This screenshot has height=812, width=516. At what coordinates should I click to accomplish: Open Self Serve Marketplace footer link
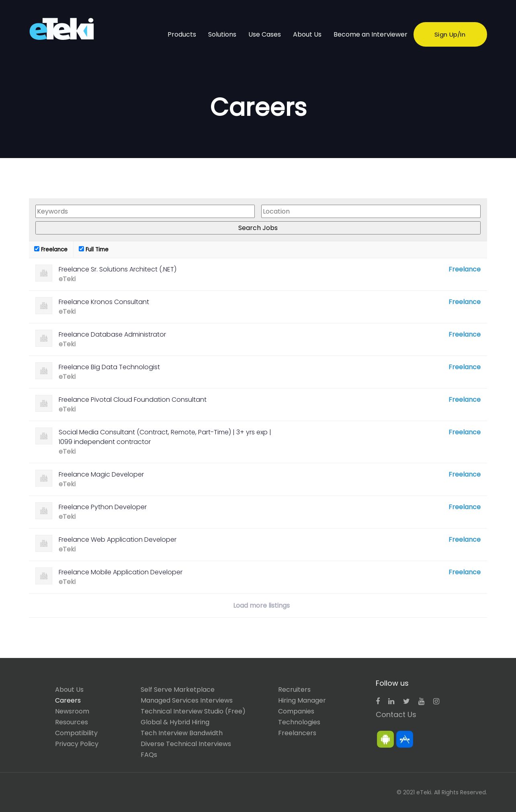pos(178,689)
